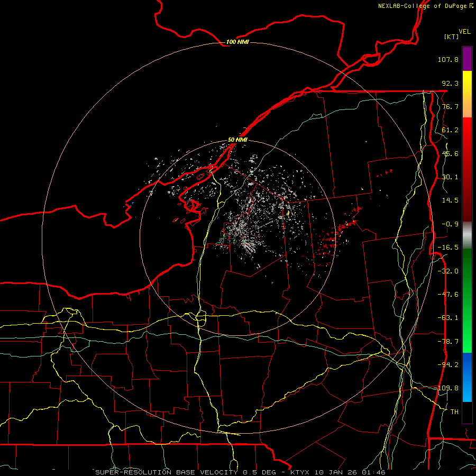Image resolution: width=476 pixels, height=476 pixels.
Task: Click the -63.1 legend value
Action: tap(448, 318)
